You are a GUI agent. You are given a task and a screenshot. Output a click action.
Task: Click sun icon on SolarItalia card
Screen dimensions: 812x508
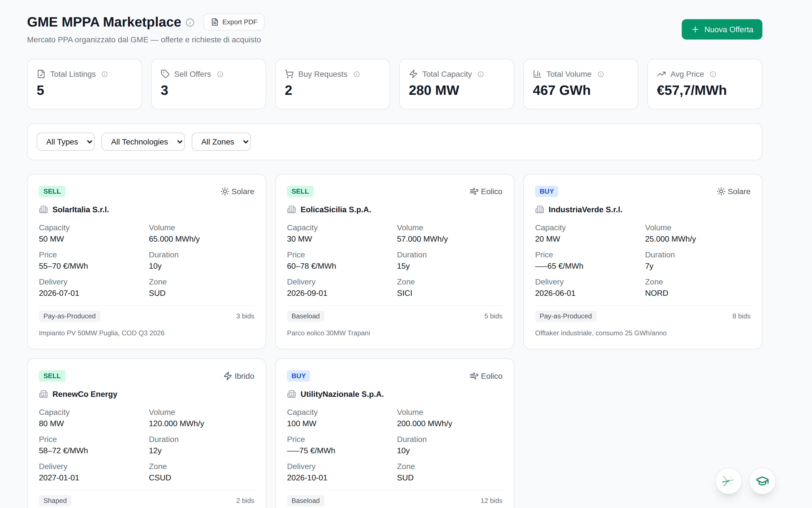click(x=225, y=191)
